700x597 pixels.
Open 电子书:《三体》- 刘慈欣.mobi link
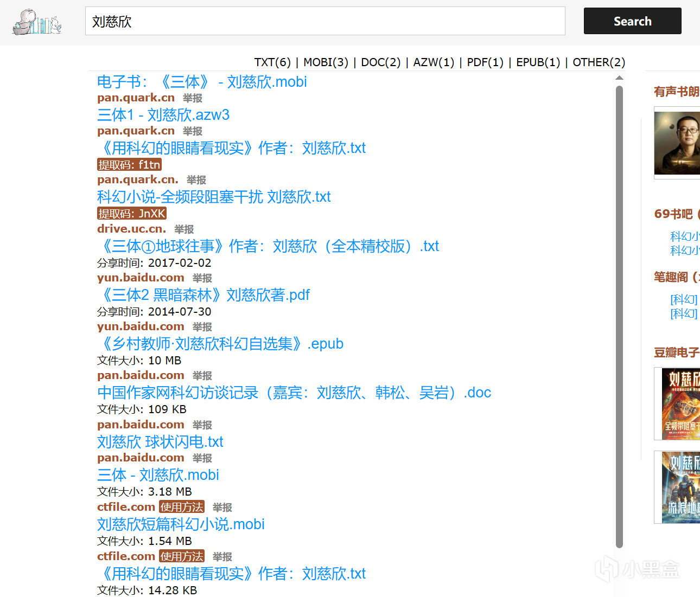pos(202,82)
